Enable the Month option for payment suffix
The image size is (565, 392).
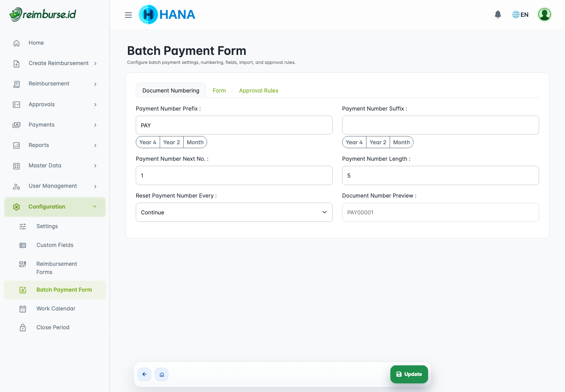pyautogui.click(x=401, y=142)
